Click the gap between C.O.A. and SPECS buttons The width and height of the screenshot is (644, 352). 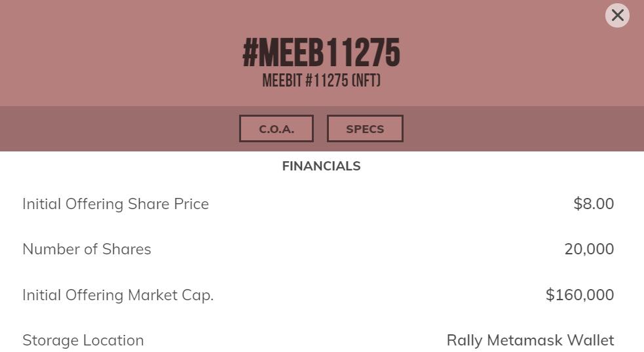point(320,128)
